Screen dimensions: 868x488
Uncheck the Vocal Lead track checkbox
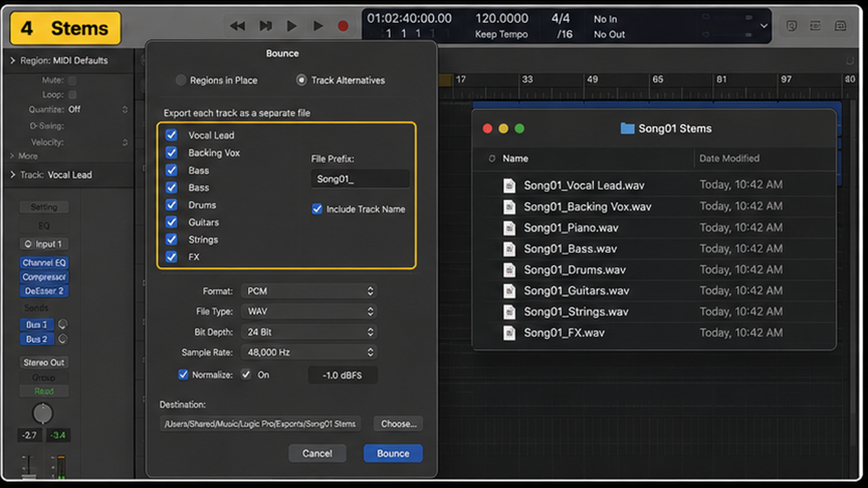pos(172,135)
